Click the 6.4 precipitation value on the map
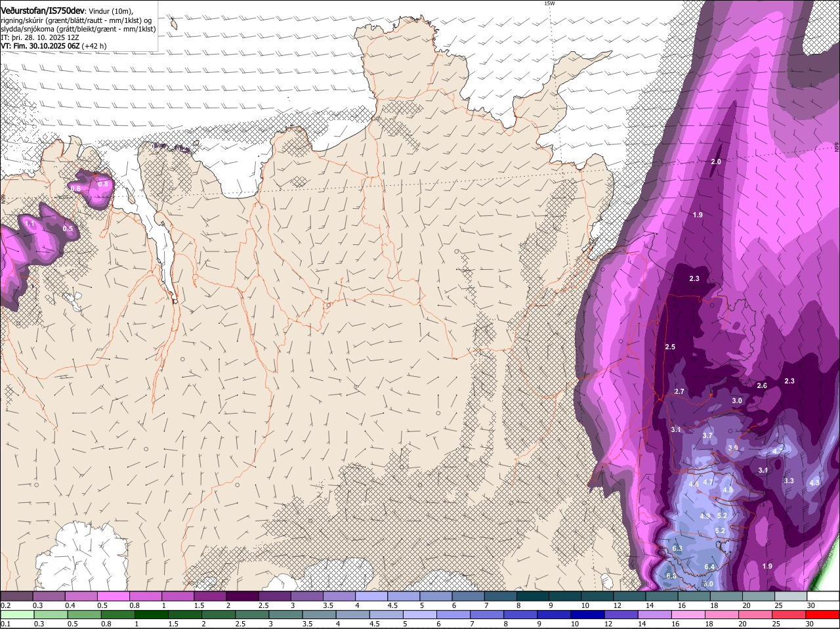 (709, 567)
